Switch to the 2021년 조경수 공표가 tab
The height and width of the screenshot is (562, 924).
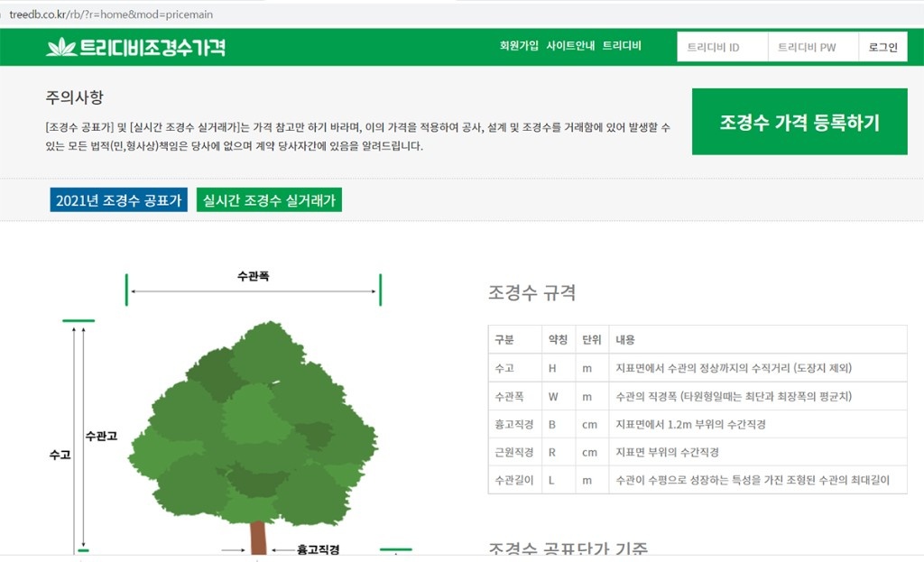(118, 200)
